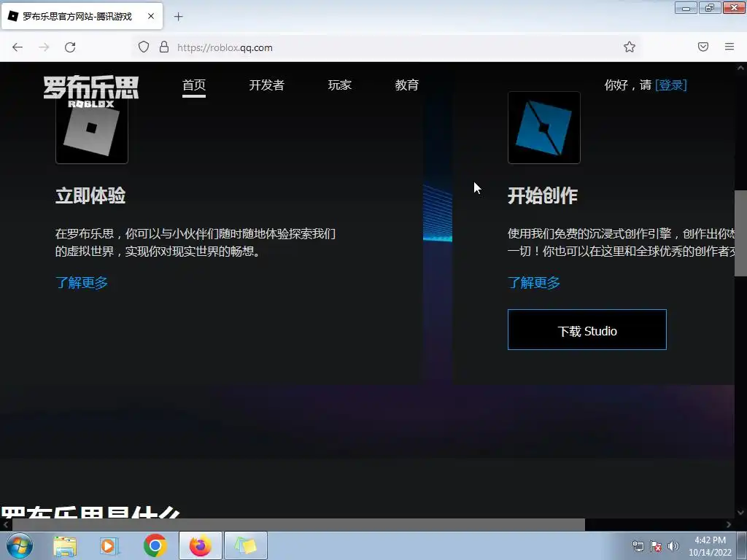The width and height of the screenshot is (747, 560).
Task: Open the Save to Pocket icon
Action: (703, 47)
